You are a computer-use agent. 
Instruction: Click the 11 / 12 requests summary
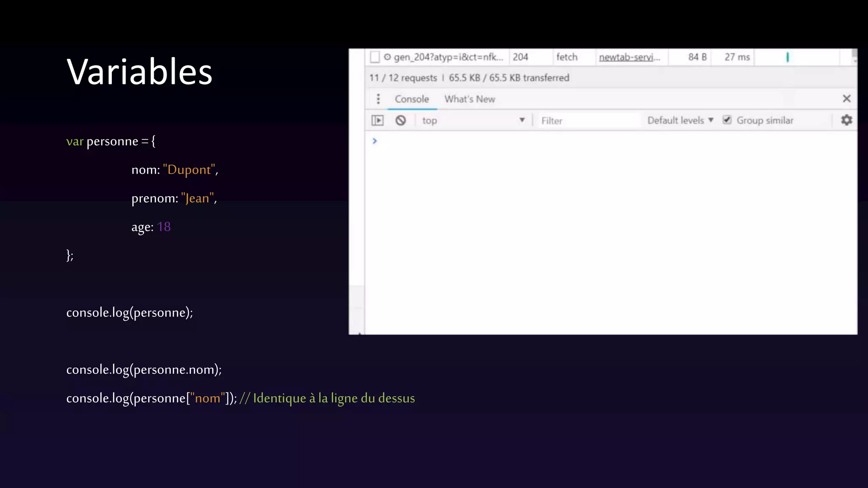[x=403, y=78]
